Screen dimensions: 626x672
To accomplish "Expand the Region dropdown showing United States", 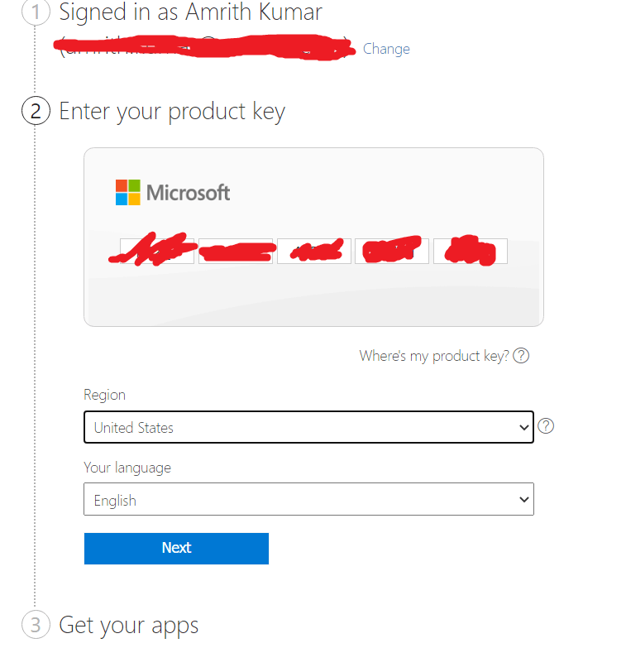I will pyautogui.click(x=308, y=427).
